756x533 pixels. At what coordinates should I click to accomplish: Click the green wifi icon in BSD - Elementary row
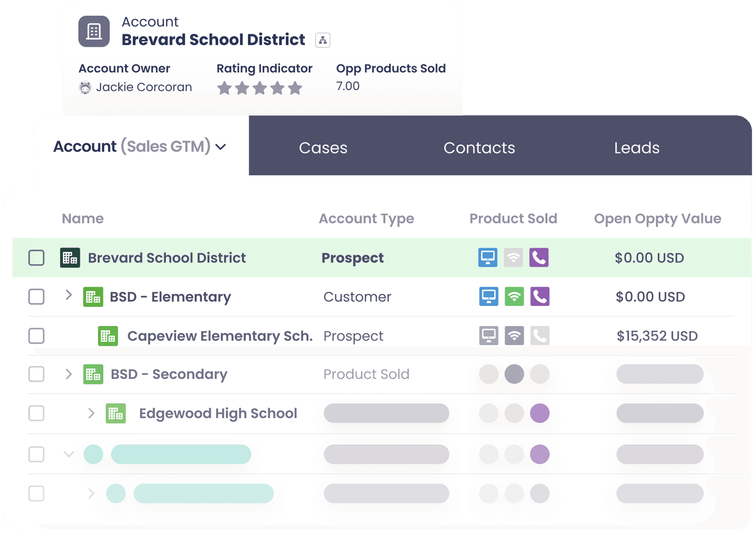pyautogui.click(x=514, y=296)
